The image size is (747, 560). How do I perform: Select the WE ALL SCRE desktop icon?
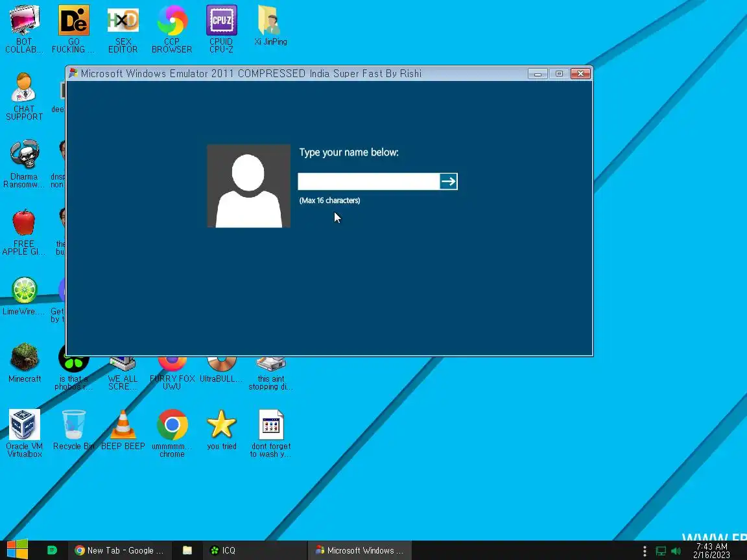[123, 374]
